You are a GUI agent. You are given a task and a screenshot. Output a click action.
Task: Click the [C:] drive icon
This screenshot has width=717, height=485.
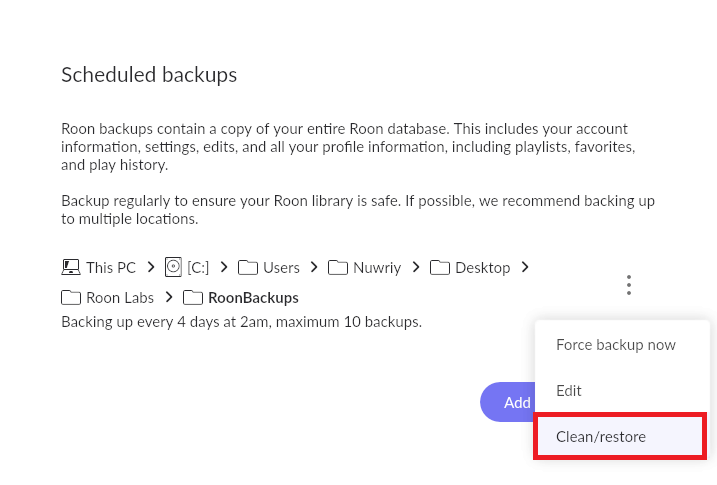173,267
